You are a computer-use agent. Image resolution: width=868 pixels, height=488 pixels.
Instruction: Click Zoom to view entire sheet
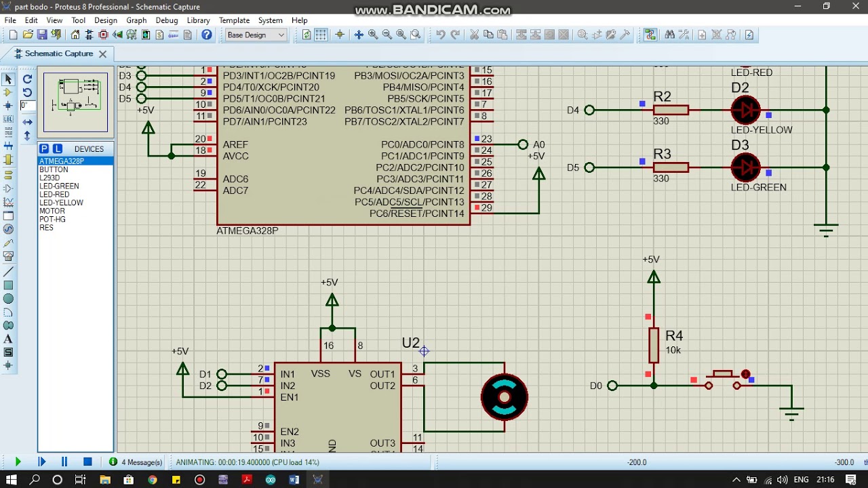401,35
